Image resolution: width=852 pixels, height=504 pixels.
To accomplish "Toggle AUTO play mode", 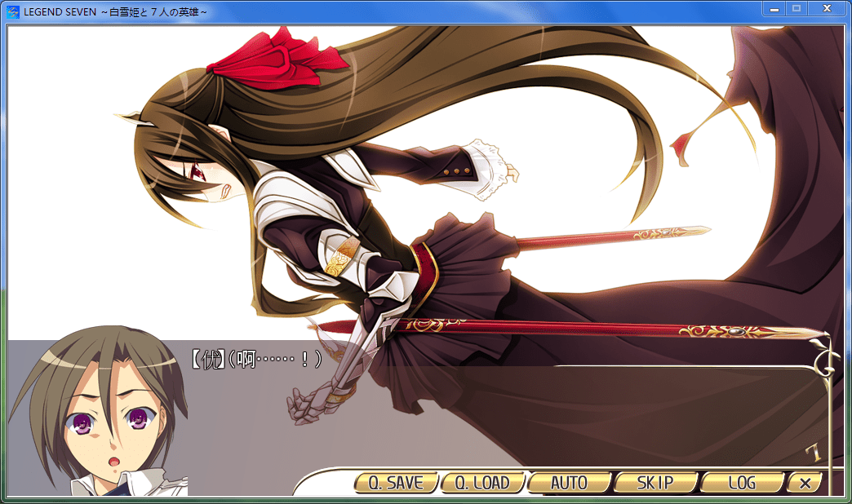I will click(x=569, y=483).
